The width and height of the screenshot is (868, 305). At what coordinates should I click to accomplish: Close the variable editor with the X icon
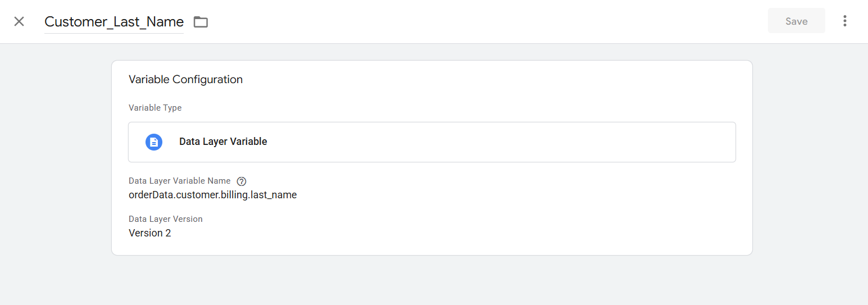pyautogui.click(x=19, y=21)
